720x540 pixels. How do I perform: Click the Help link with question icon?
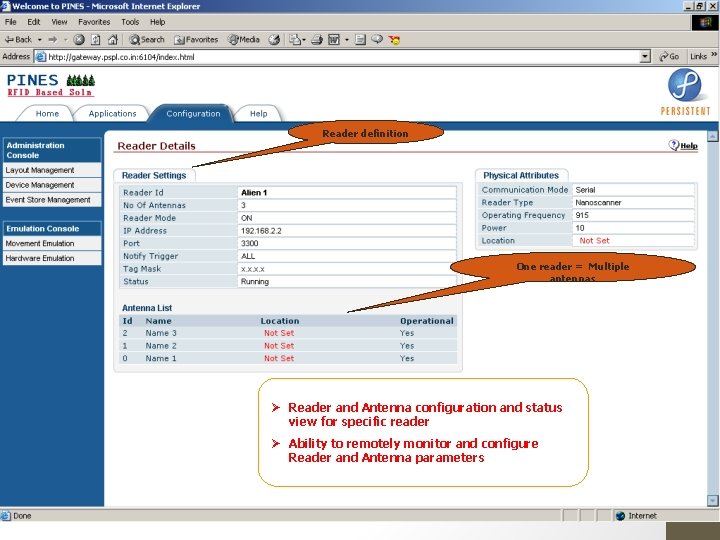[x=683, y=146]
